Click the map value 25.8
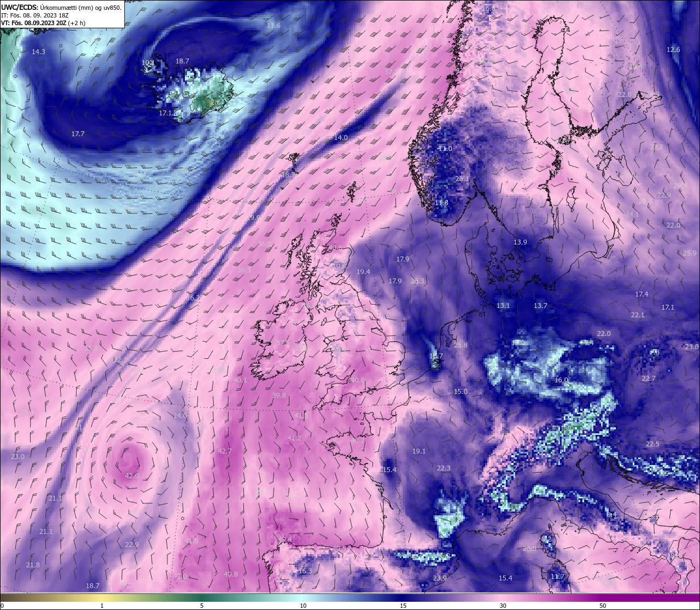This screenshot has width=700, height=610. tap(460, 345)
